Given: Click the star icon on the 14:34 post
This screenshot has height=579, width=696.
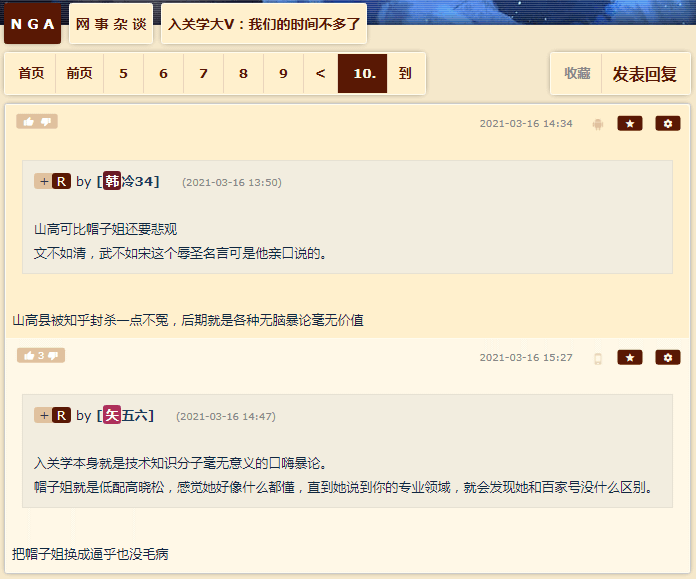Looking at the screenshot, I should (x=629, y=123).
